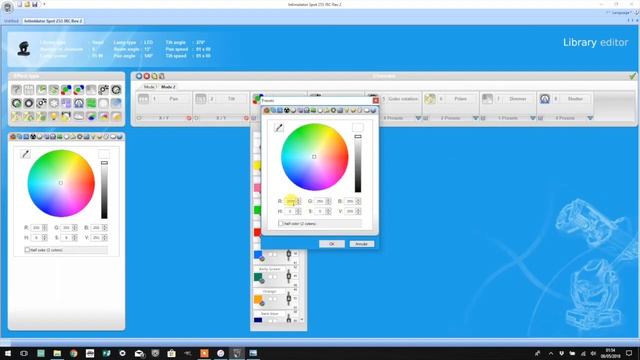Delete channel using the red X toolbar icon
This screenshot has width=640, height=360.
pos(147,76)
